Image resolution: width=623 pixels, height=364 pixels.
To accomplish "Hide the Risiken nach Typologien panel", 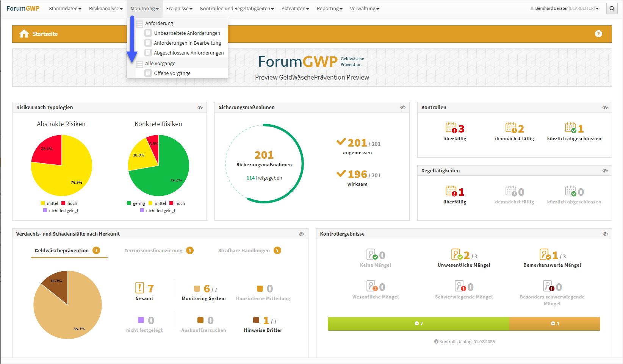I will click(x=200, y=108).
